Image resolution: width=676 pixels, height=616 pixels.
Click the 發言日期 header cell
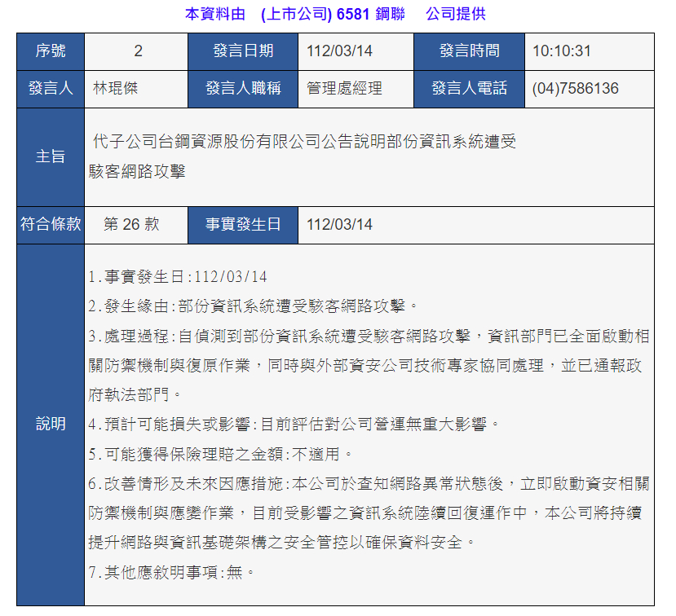[243, 51]
